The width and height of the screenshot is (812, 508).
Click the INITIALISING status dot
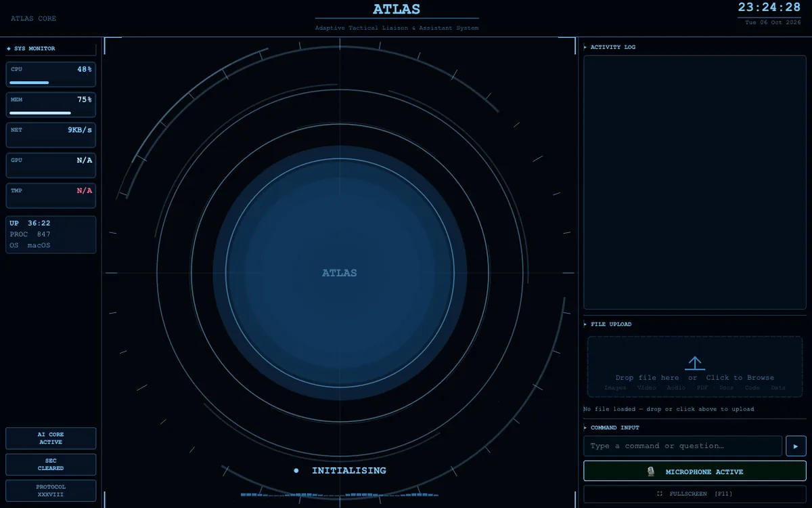pos(296,470)
